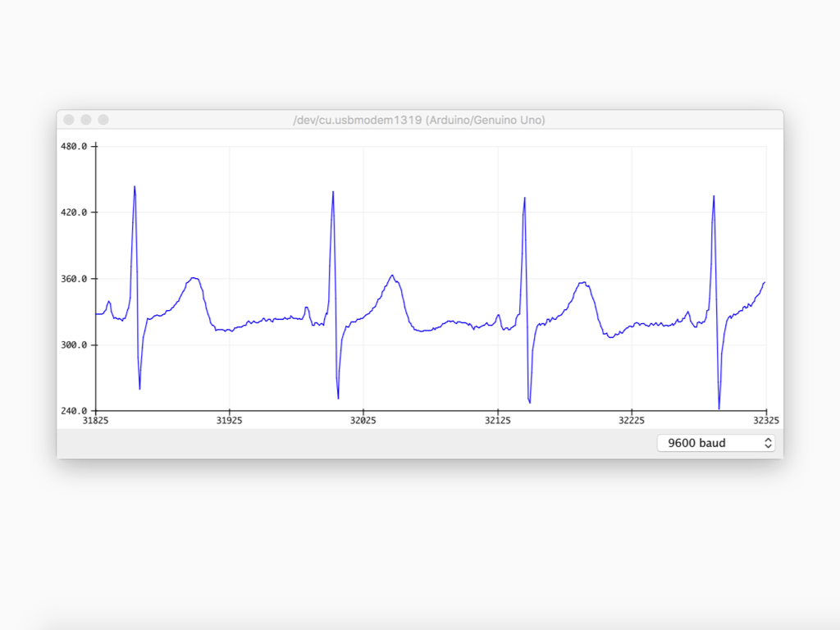This screenshot has height=630, width=840.
Task: Click the 300.0 y-axis label
Action: click(x=74, y=345)
